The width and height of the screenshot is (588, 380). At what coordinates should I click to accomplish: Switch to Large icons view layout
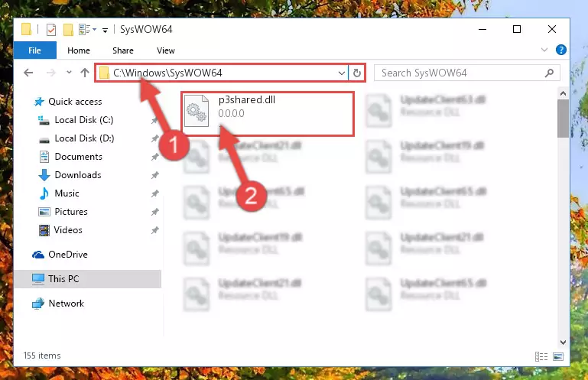(558, 356)
